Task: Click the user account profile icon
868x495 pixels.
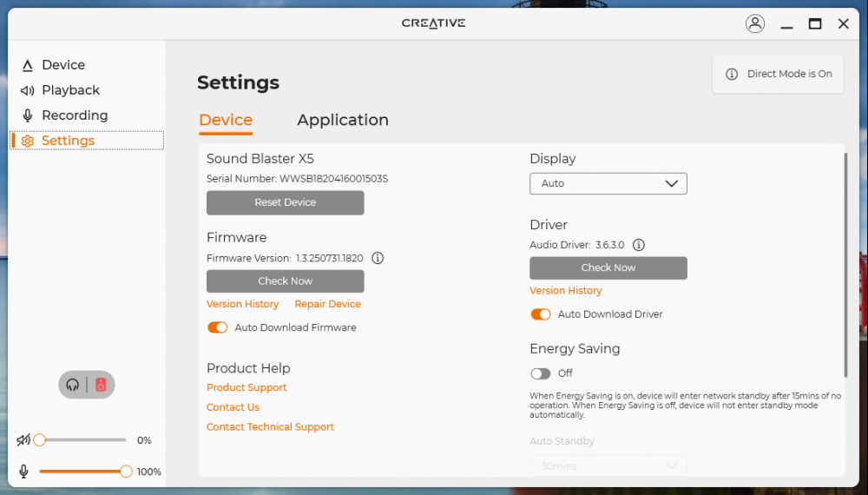Action: point(754,24)
